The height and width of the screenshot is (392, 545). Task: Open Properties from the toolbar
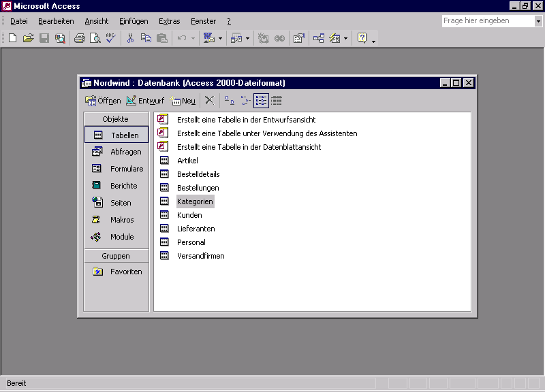tap(299, 38)
